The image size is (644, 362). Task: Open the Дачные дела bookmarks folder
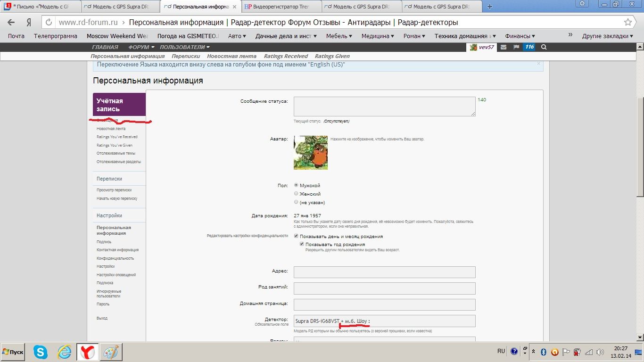[286, 36]
